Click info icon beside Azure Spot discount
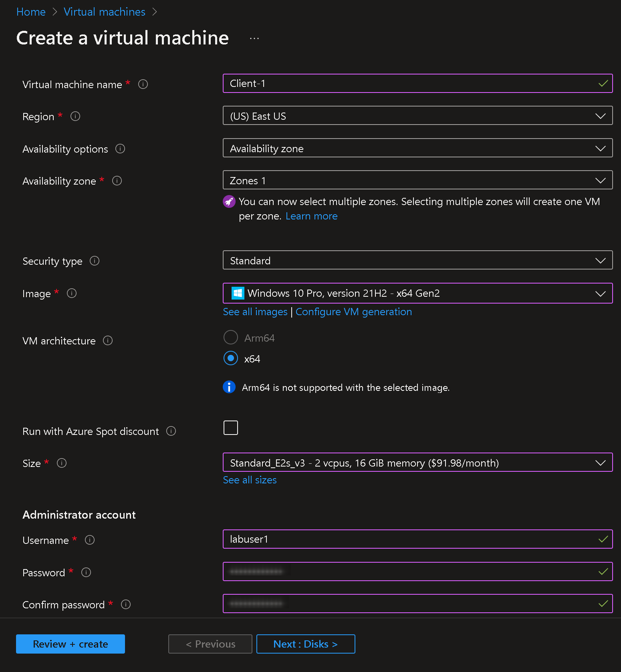This screenshot has width=621, height=672. (171, 431)
